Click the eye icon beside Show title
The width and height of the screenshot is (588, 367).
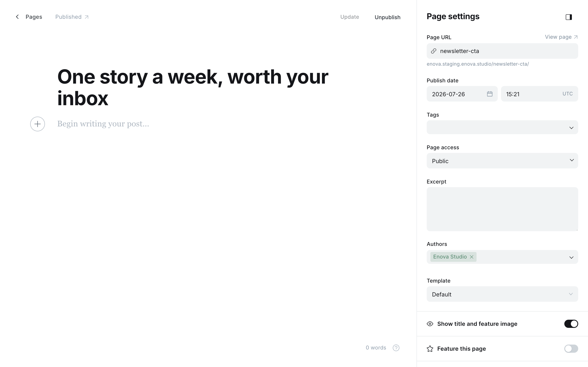(x=430, y=324)
